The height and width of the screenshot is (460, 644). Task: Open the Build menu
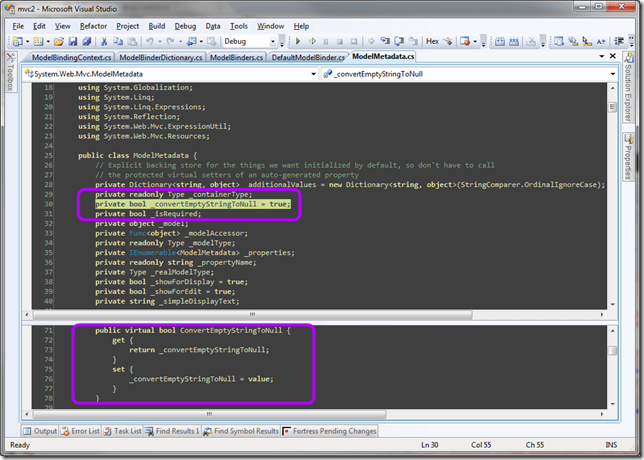pyautogui.click(x=156, y=26)
